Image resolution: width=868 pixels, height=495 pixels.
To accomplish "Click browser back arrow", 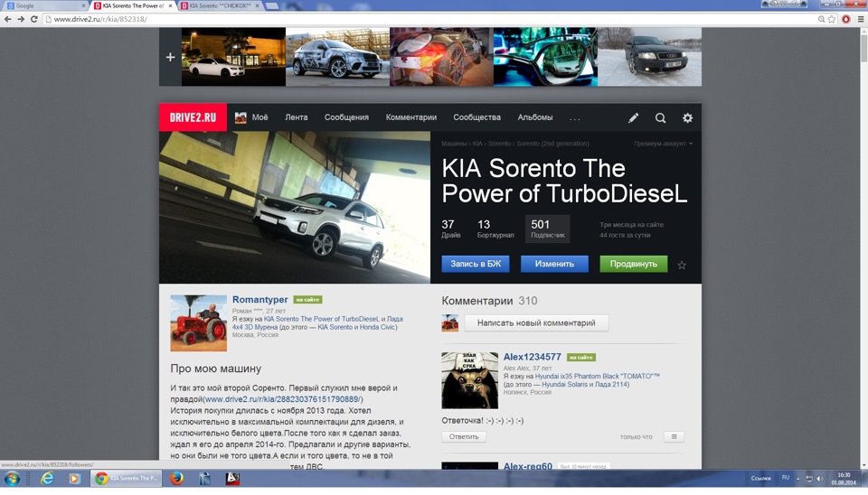I will point(8,19).
